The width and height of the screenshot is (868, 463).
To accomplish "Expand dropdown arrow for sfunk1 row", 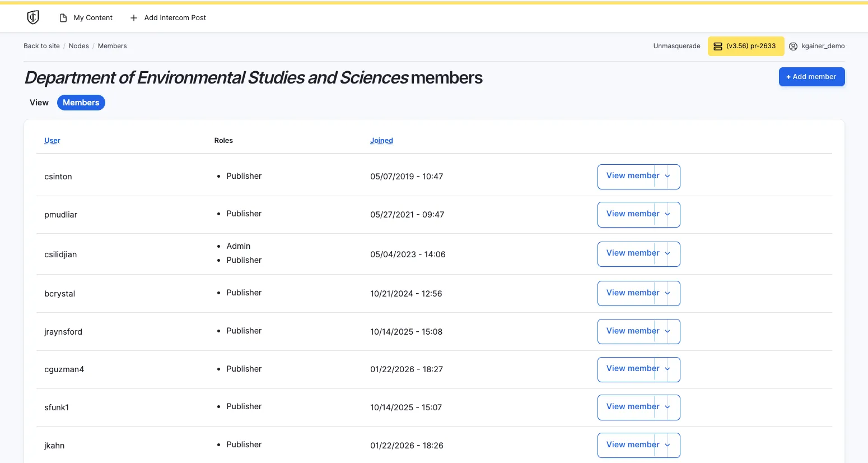I will pyautogui.click(x=668, y=407).
